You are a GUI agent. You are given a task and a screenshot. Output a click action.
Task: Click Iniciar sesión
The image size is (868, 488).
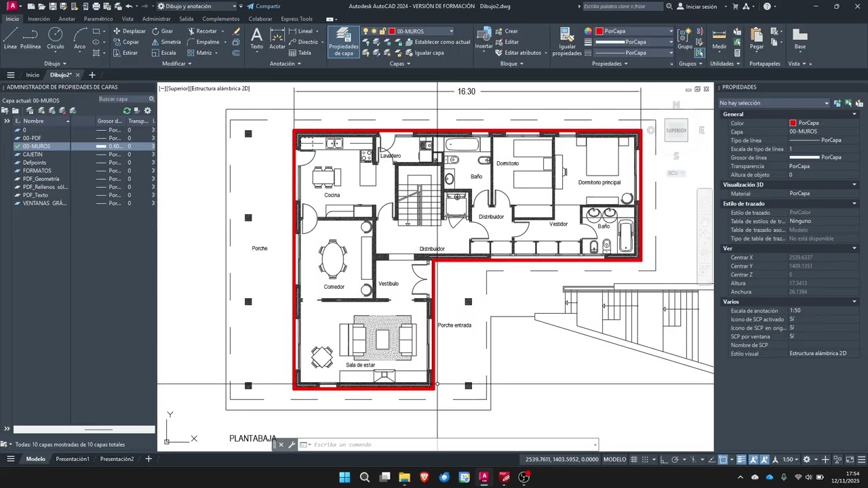[x=696, y=6]
